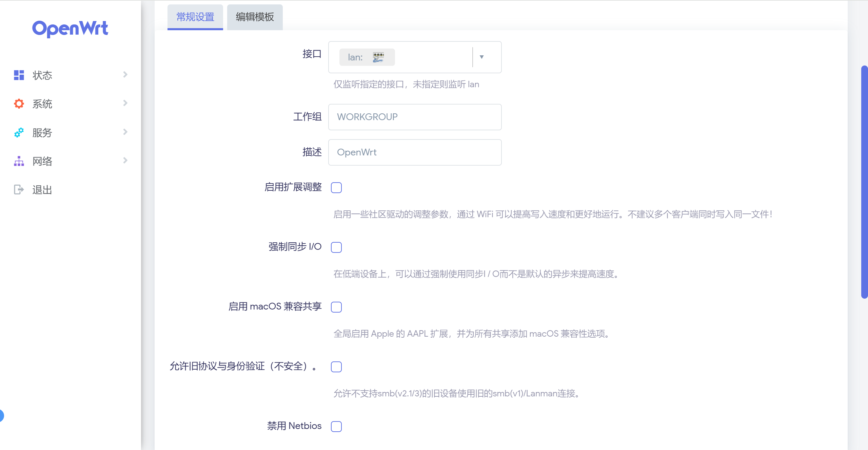The image size is (868, 450).
Task: Click the orange System gear icon
Action: [19, 104]
